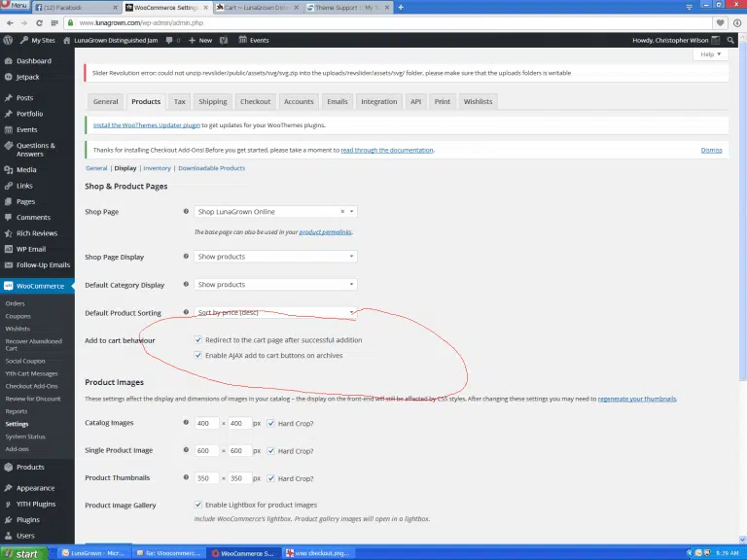Dismiss the Checkout Add-Ons notice
747x560 pixels.
711,150
